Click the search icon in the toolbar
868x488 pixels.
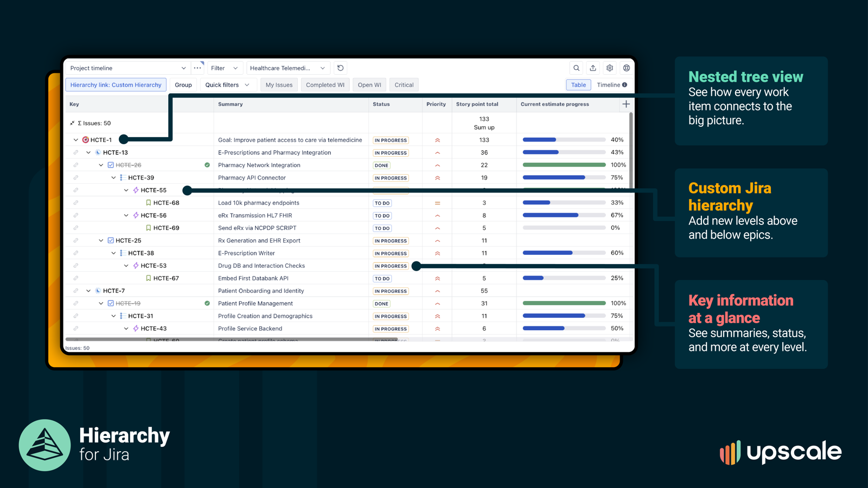(576, 68)
